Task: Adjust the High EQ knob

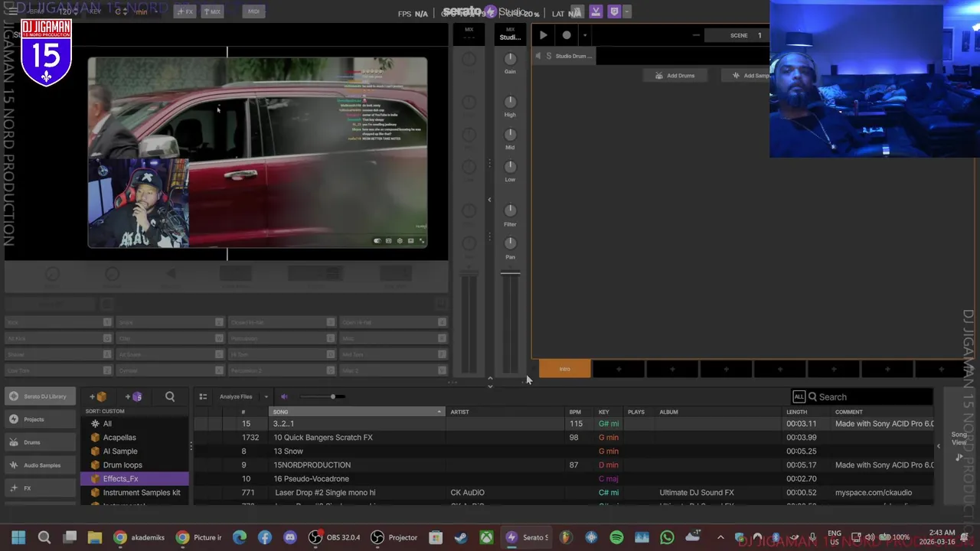Action: pyautogui.click(x=510, y=102)
